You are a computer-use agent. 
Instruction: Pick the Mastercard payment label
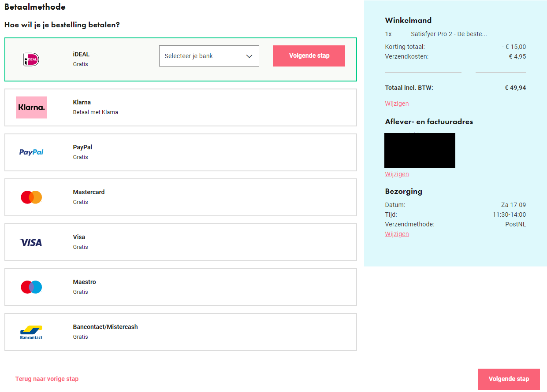(x=89, y=192)
